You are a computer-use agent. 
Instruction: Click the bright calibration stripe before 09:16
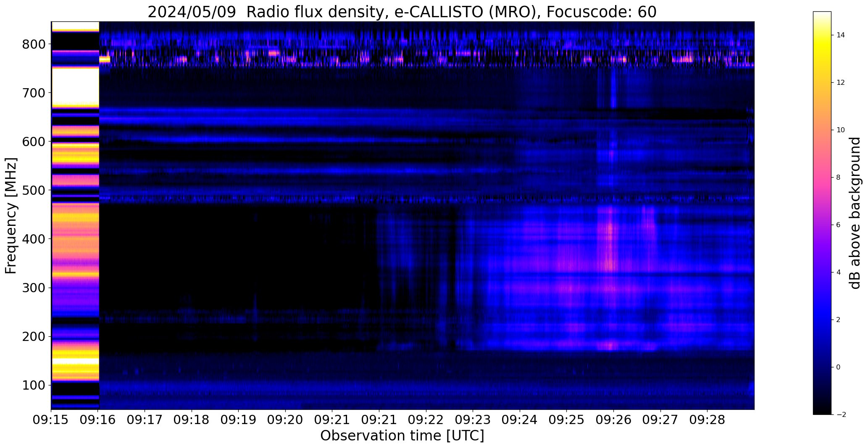tap(75, 215)
